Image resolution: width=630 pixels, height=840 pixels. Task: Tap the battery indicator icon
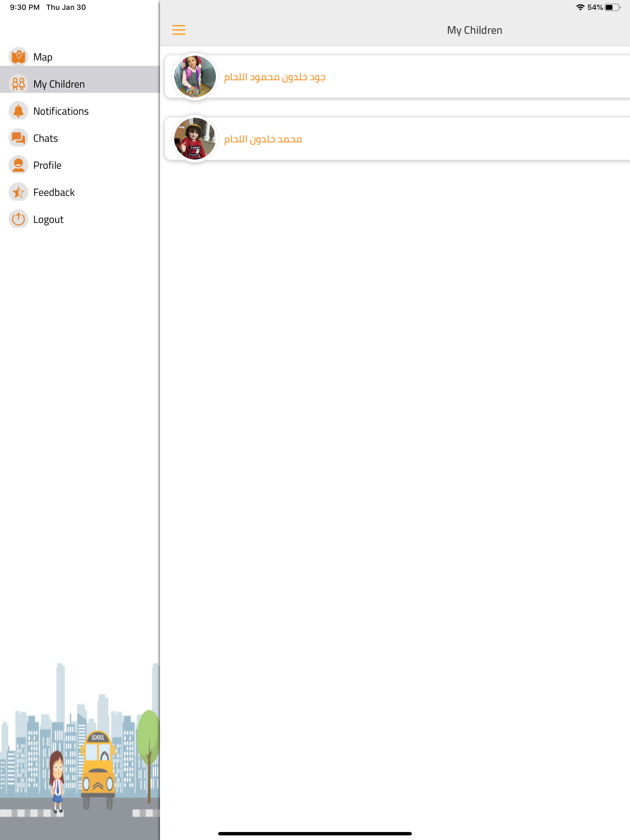612,7
